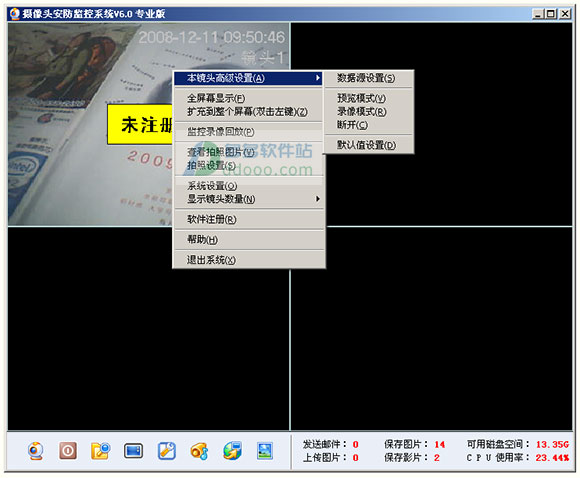580x478 pixels.
Task: Select 录像模式(R) in the submenu
Action: [368, 112]
